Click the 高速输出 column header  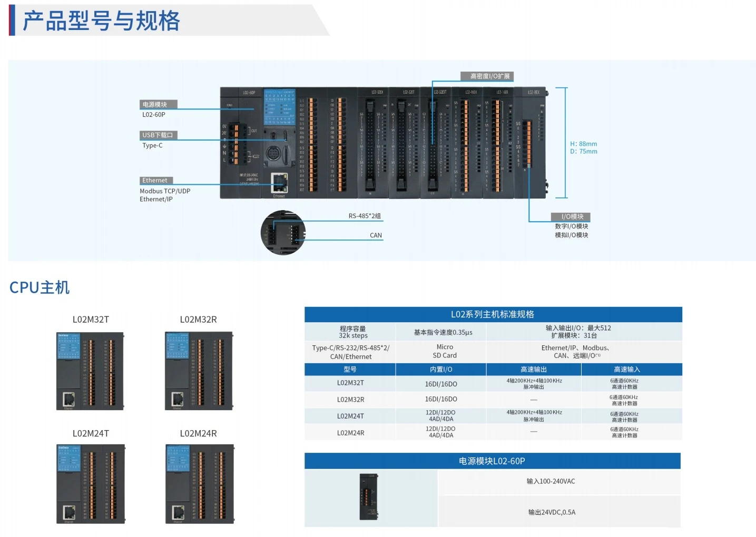click(534, 369)
